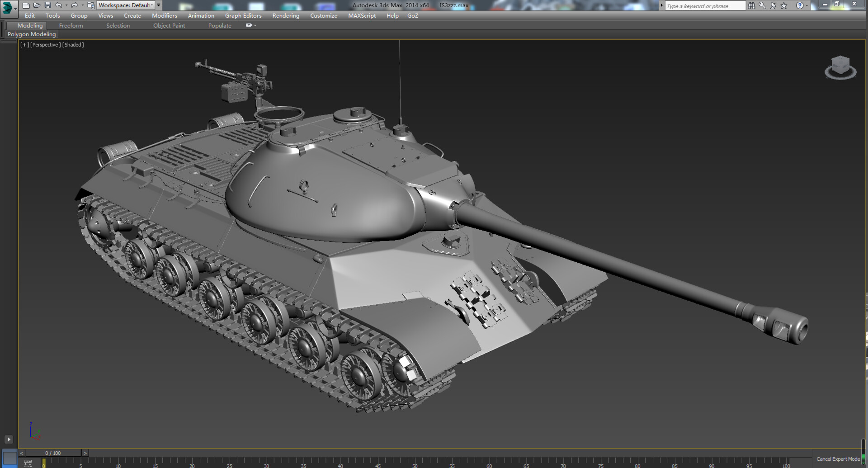This screenshot has height=468, width=868.
Task: Click the Favorites star icon
Action: 783,5
